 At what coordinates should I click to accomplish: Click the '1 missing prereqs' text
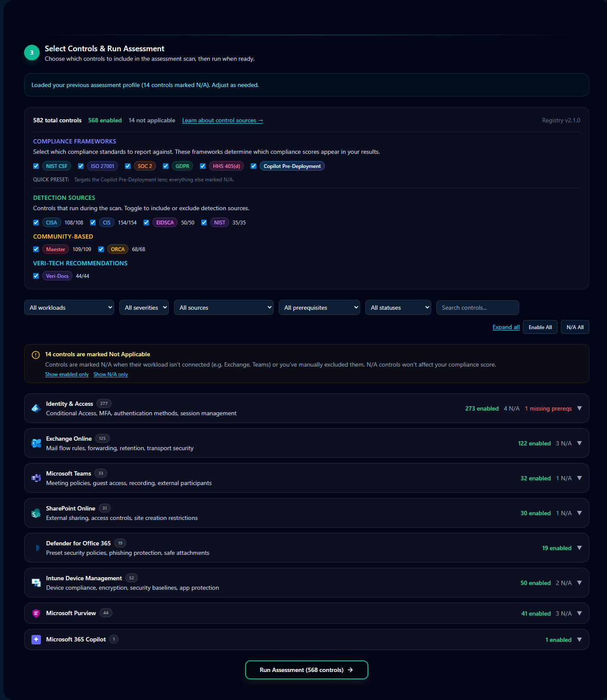(548, 408)
